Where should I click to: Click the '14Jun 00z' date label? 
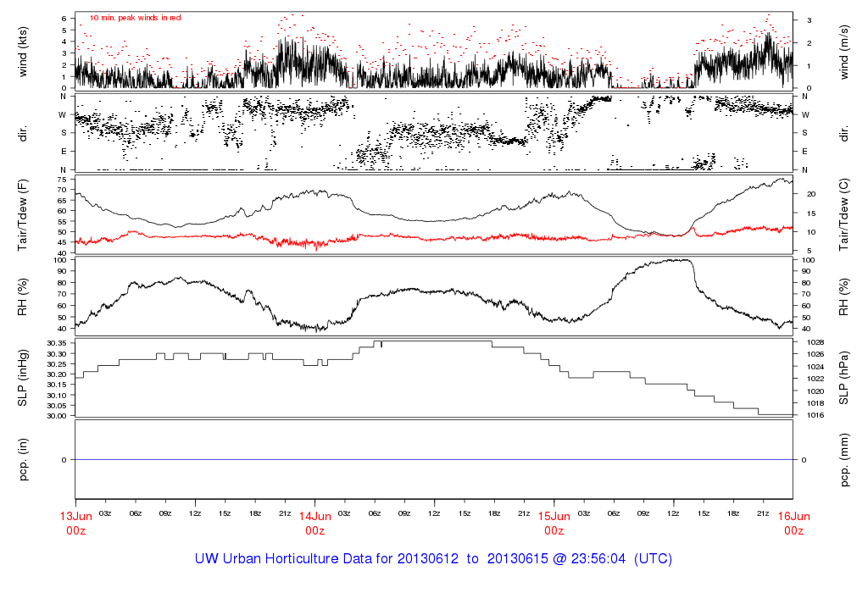(x=315, y=524)
